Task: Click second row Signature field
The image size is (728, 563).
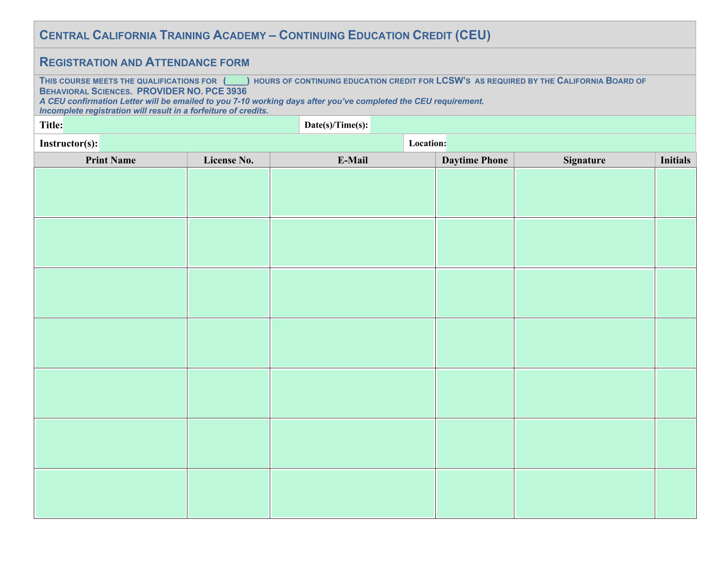Action: click(x=585, y=243)
